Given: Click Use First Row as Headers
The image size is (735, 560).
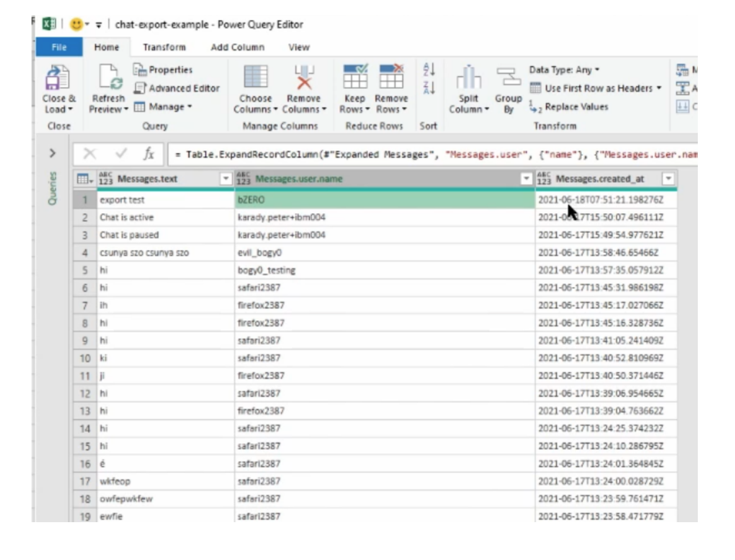Looking at the screenshot, I should click(595, 88).
